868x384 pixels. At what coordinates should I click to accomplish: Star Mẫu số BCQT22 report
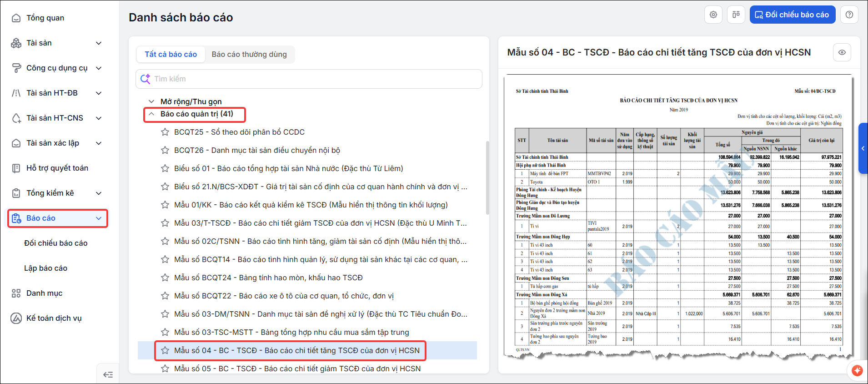pos(165,296)
